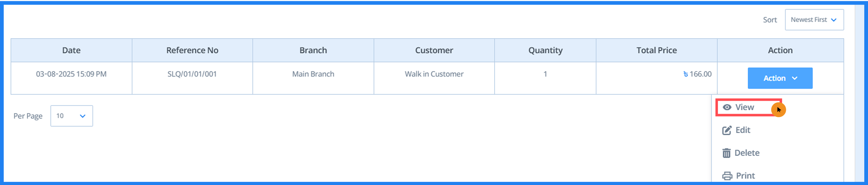868x185 pixels.
Task: Click the printer icon beside Print
Action: coord(727,175)
